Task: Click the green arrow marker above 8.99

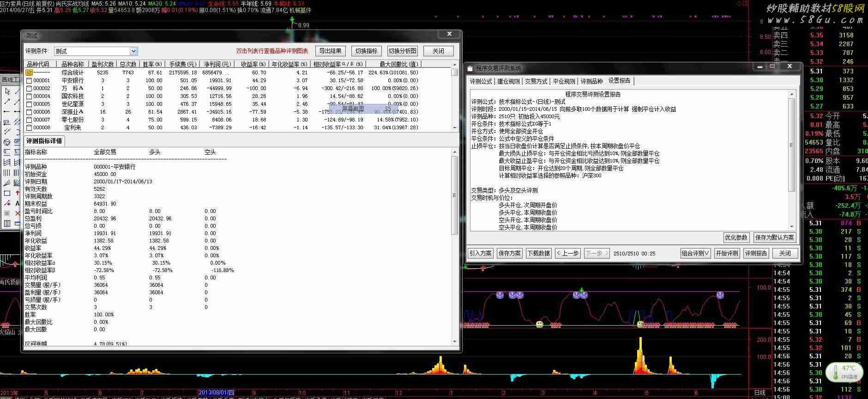Action: [292, 20]
